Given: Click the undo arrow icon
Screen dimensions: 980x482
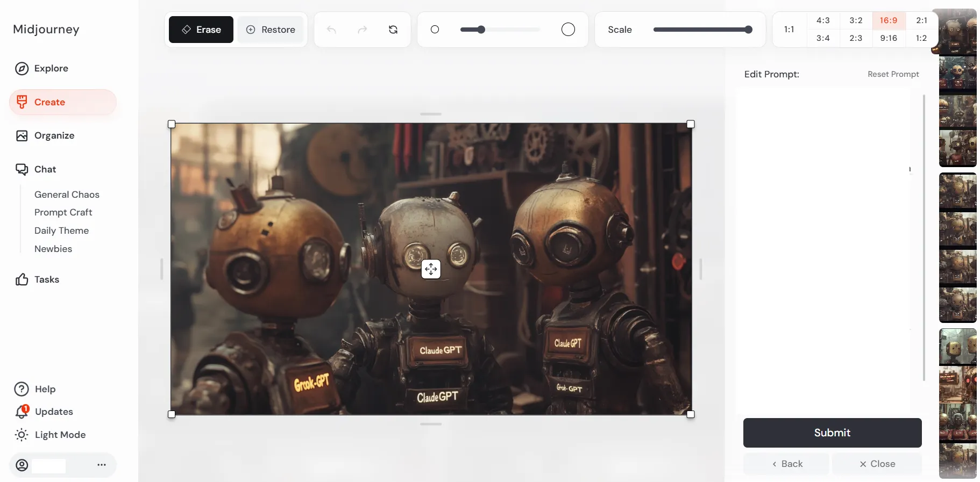Looking at the screenshot, I should click(x=331, y=30).
